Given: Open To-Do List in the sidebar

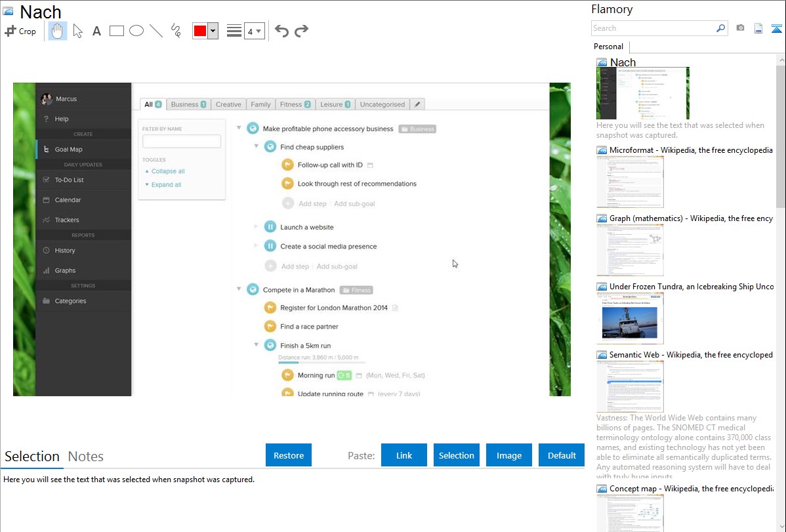Looking at the screenshot, I should (x=84, y=180).
